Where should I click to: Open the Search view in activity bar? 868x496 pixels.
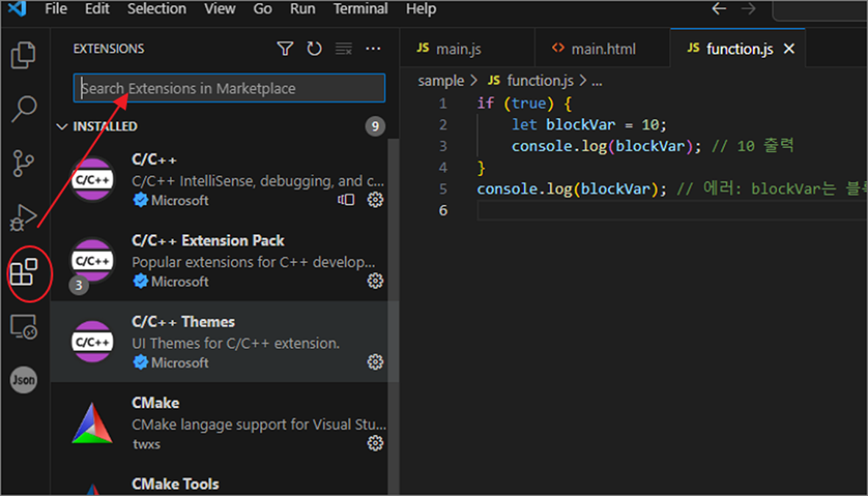click(x=24, y=109)
